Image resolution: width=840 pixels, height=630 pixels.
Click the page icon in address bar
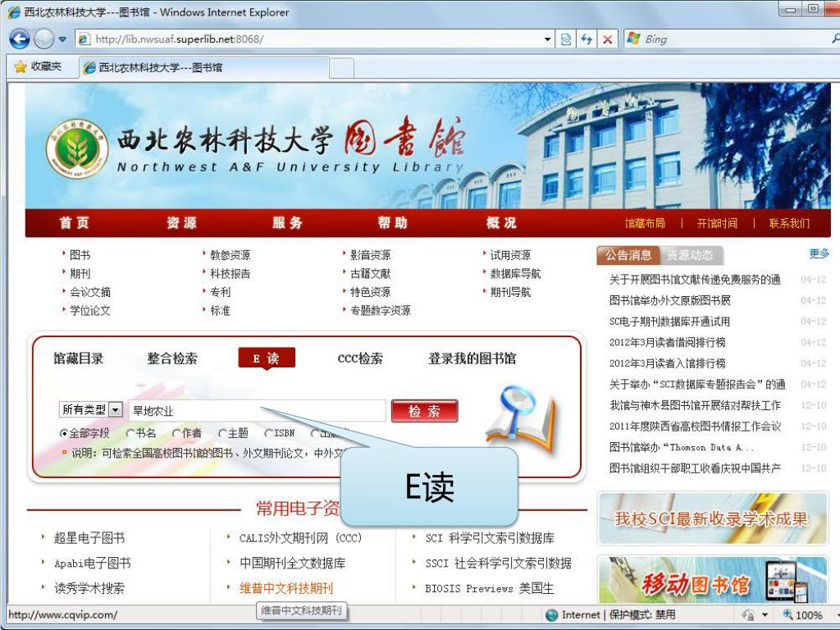pos(84,39)
